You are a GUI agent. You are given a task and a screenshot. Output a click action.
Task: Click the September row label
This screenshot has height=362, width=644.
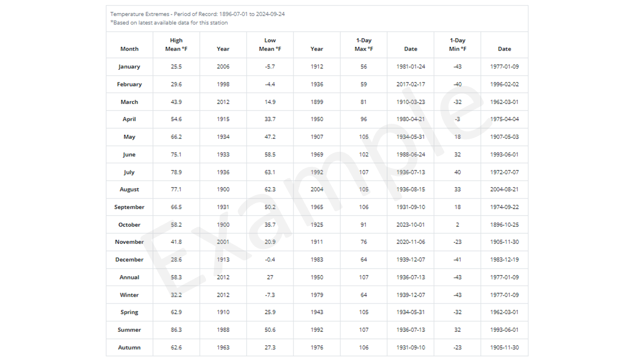coord(129,207)
